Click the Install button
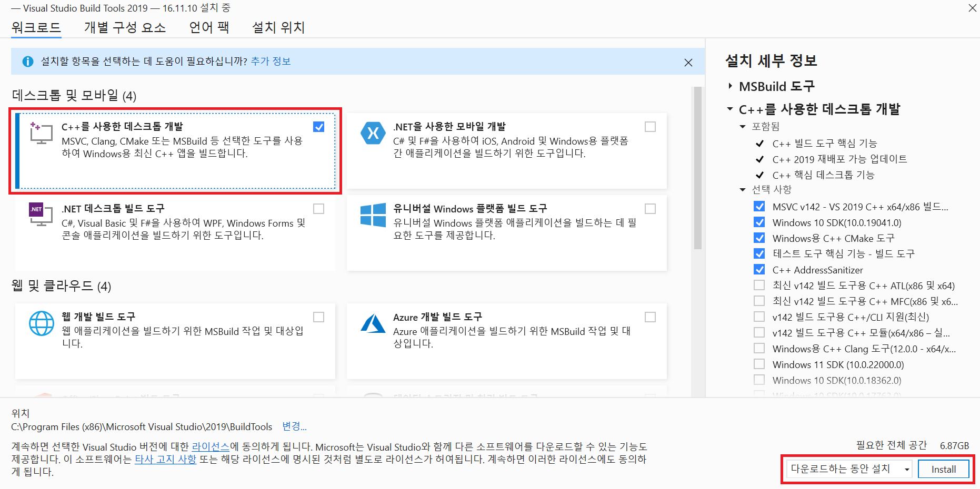The height and width of the screenshot is (489, 980). (x=943, y=469)
